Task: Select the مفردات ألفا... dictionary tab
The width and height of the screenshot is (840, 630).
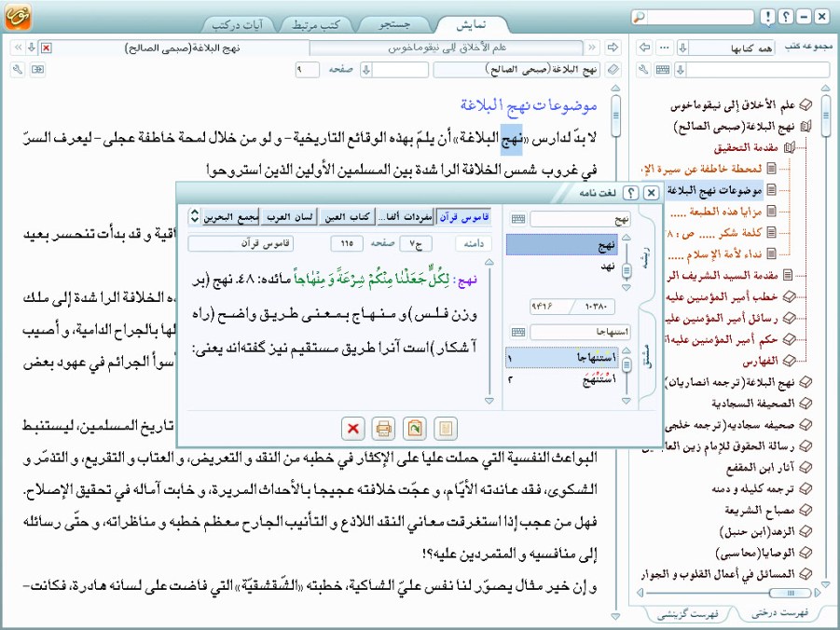Action: pos(405,216)
